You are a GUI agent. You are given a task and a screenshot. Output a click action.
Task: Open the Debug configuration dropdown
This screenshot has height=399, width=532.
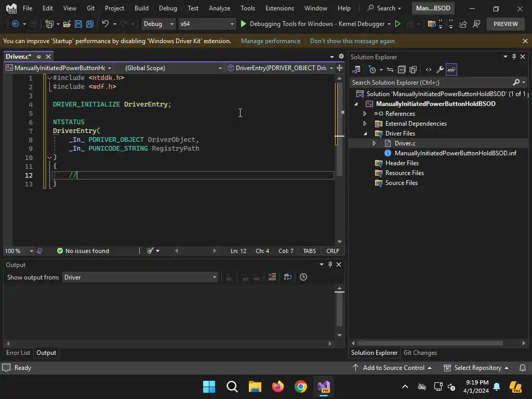point(158,24)
